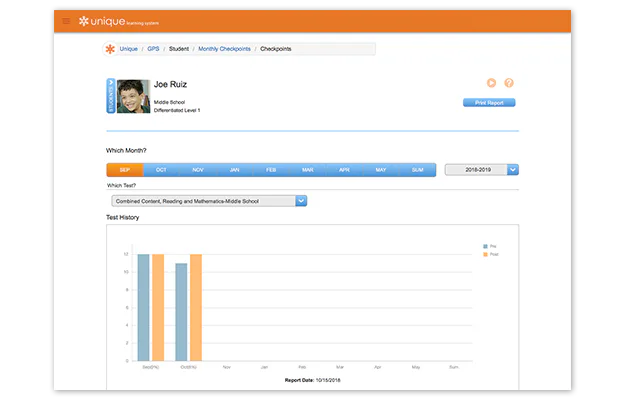Click the orange asterisk breadcrumb home icon
The image size is (625, 400).
click(110, 49)
